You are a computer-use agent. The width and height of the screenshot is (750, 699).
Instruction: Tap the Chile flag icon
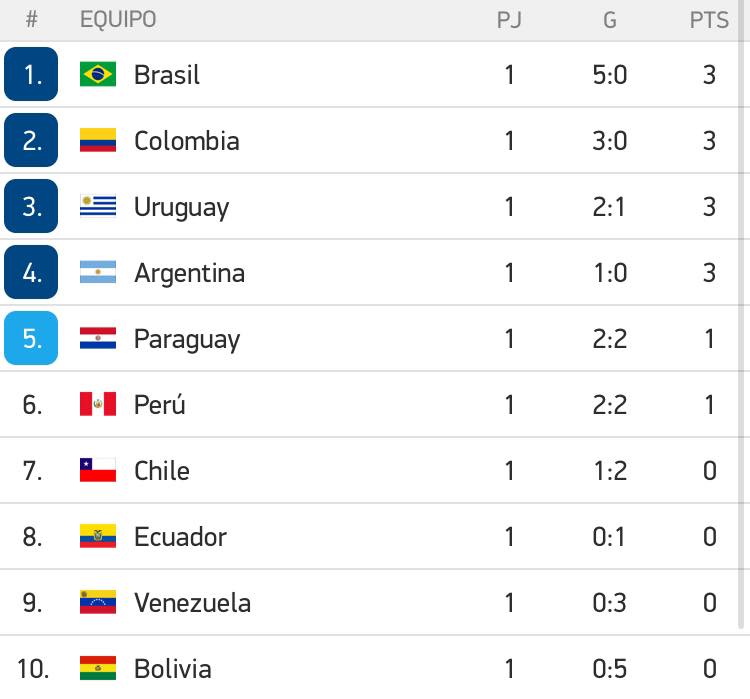(x=98, y=470)
